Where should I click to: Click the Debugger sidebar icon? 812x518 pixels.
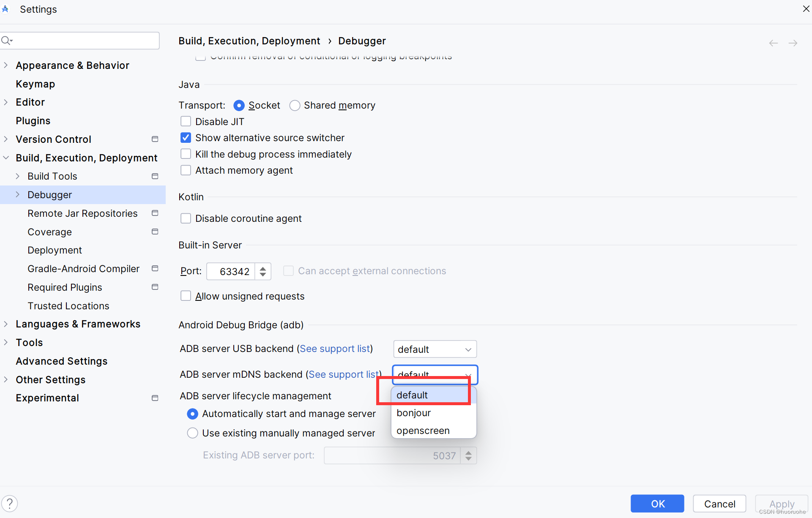click(x=18, y=194)
